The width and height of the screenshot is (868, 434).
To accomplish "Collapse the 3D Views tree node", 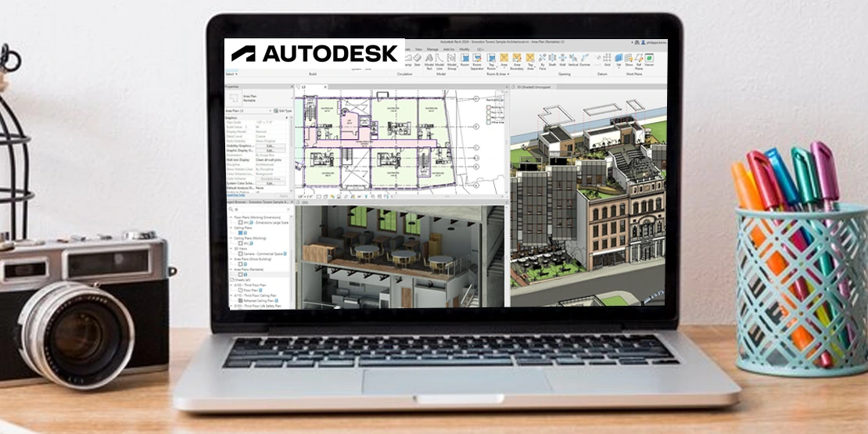I will pyautogui.click(x=231, y=249).
